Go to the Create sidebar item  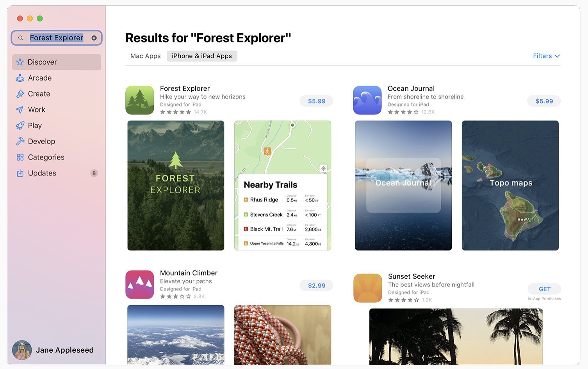tap(56, 94)
